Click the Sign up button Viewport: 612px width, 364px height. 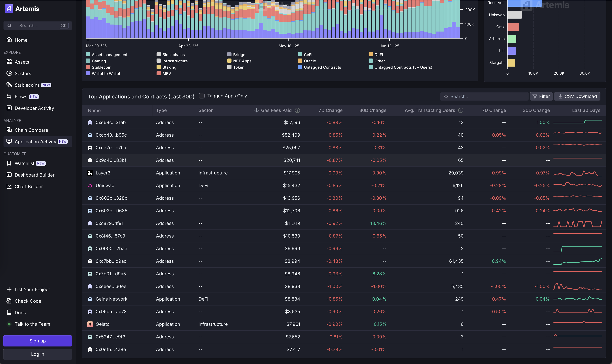(x=38, y=341)
